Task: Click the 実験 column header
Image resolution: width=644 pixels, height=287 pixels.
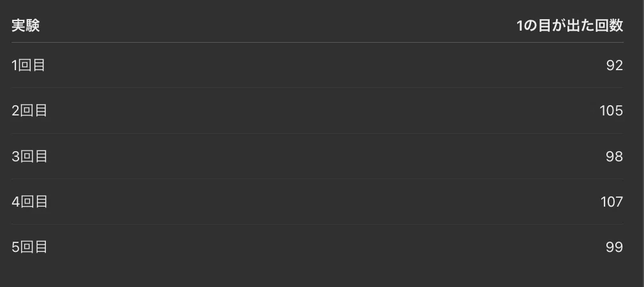Action: click(26, 26)
